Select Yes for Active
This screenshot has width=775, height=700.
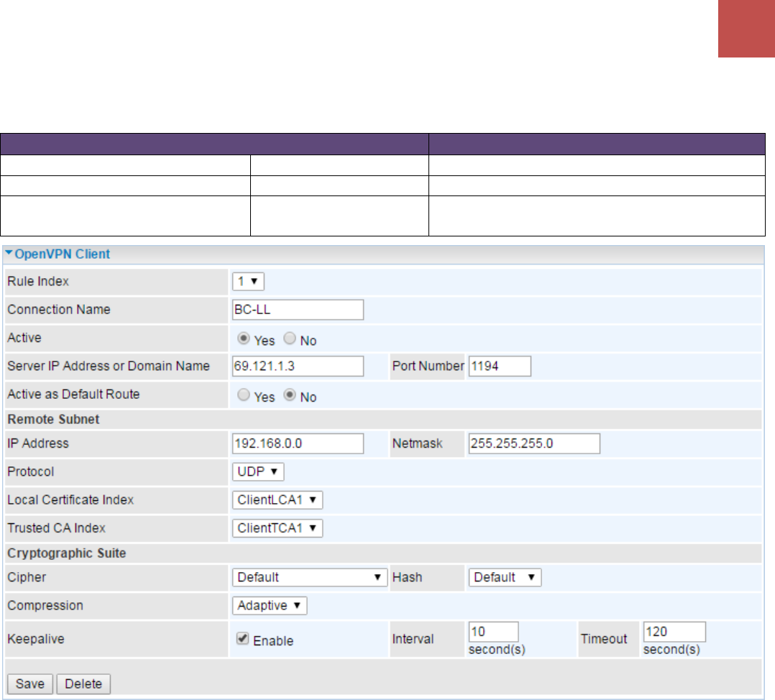click(243, 339)
